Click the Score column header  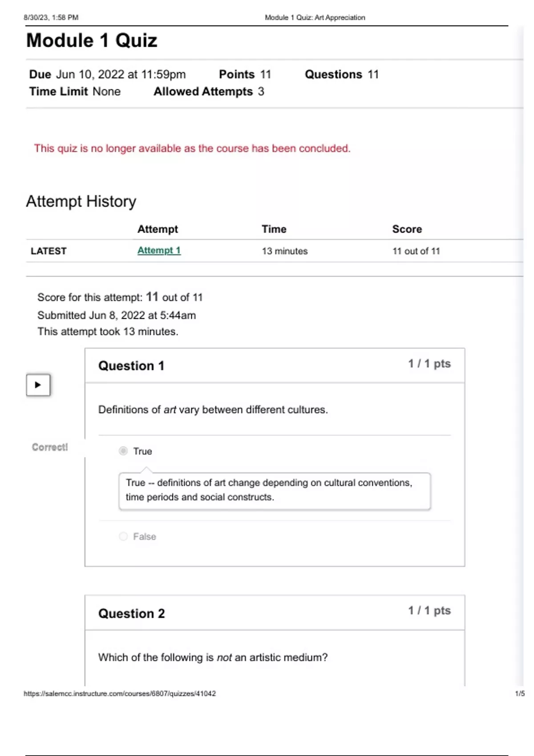407,229
